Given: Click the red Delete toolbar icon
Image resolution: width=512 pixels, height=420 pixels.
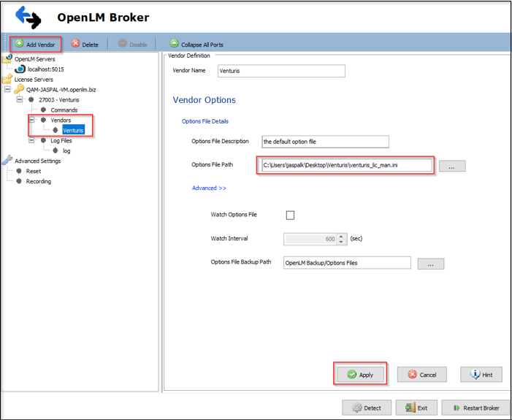Looking at the screenshot, I should pyautogui.click(x=76, y=45).
